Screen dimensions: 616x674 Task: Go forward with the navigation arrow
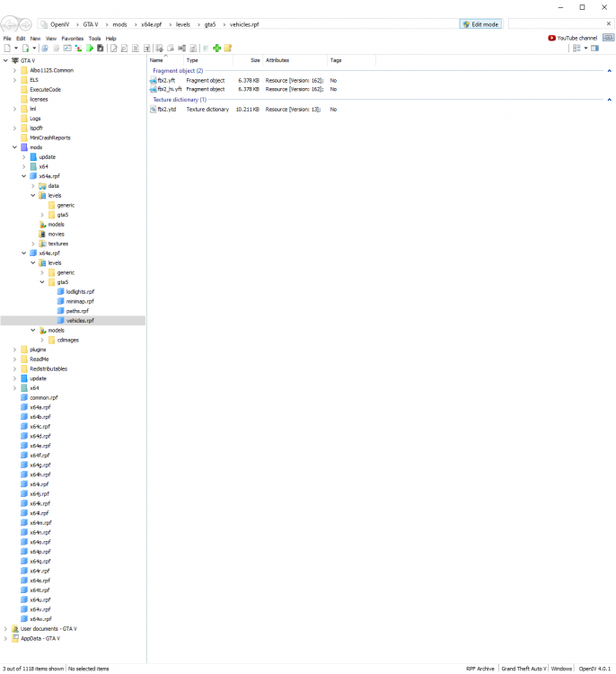(x=25, y=24)
